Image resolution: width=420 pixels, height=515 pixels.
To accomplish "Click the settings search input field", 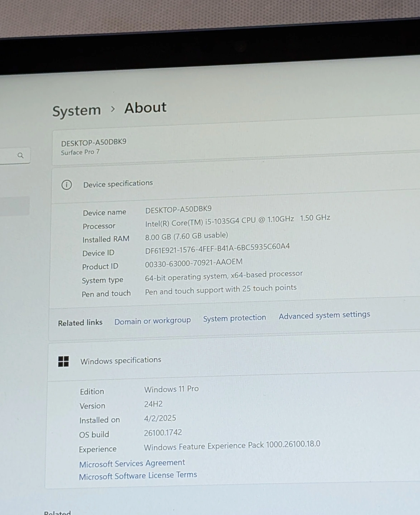I will [x=15, y=156].
